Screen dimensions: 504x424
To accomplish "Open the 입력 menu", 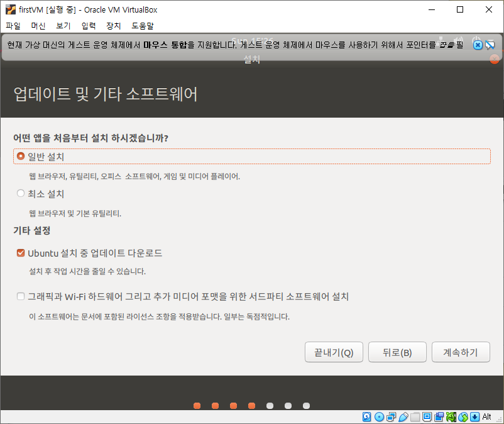I will pyautogui.click(x=89, y=26).
